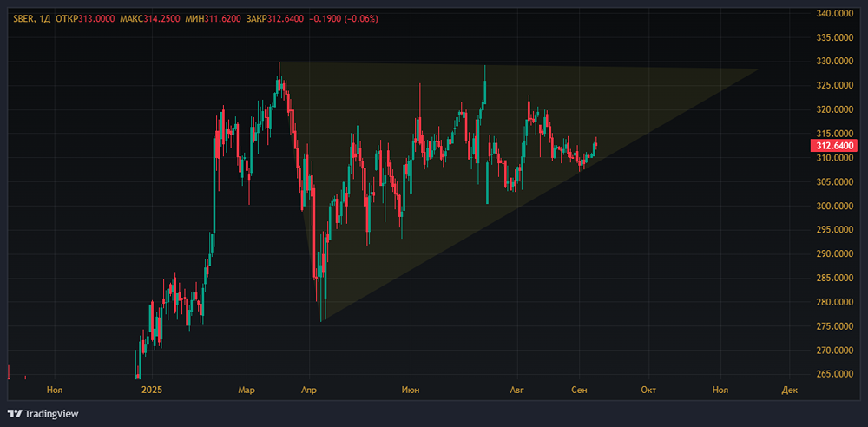Screen dimensions: 868x427
Task: Click the 2025 year label on time axis
Action: [x=152, y=390]
